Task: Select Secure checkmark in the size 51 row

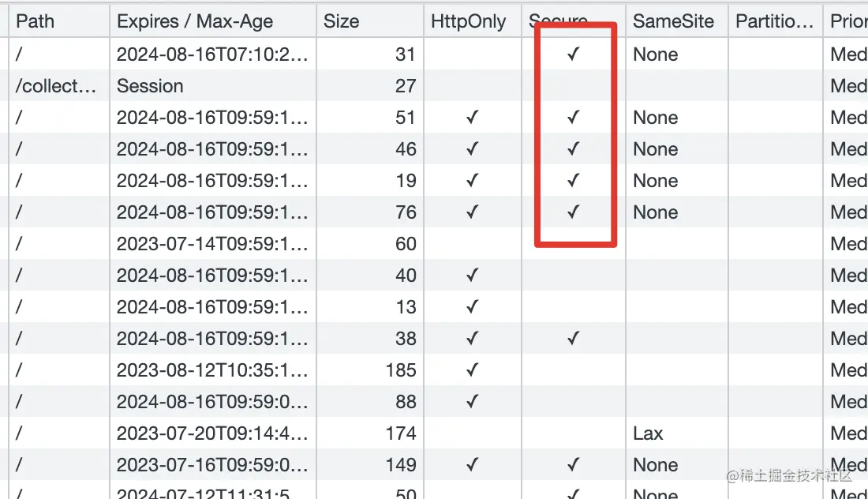Action: click(x=574, y=118)
